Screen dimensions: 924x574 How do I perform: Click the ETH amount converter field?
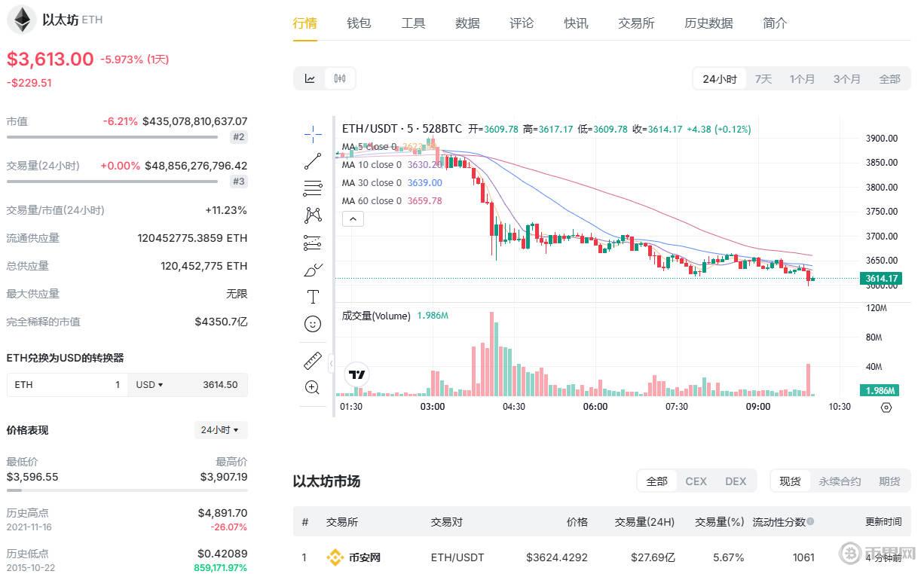tap(68, 385)
